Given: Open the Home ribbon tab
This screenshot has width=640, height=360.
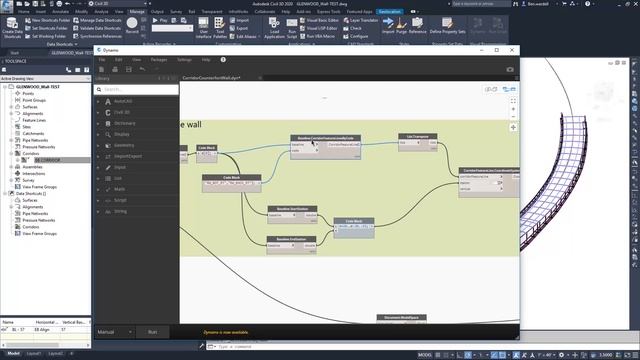Looking at the screenshot, I should point(23,11).
